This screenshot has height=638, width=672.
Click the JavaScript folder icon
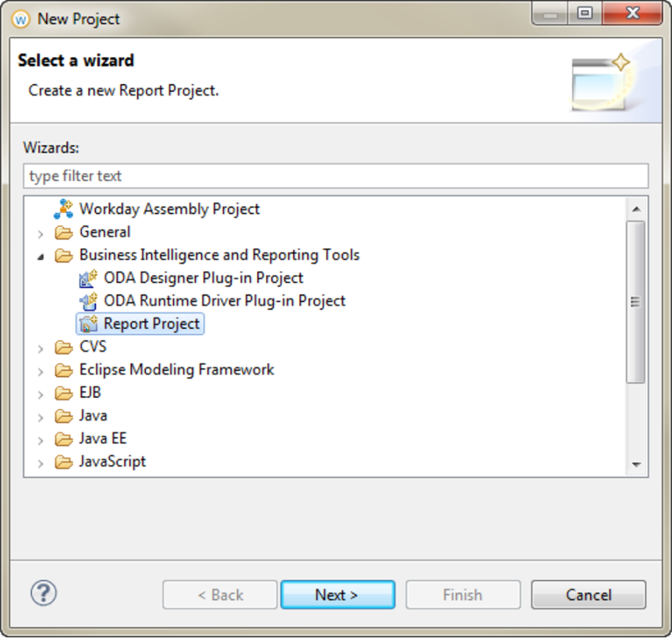(x=64, y=463)
